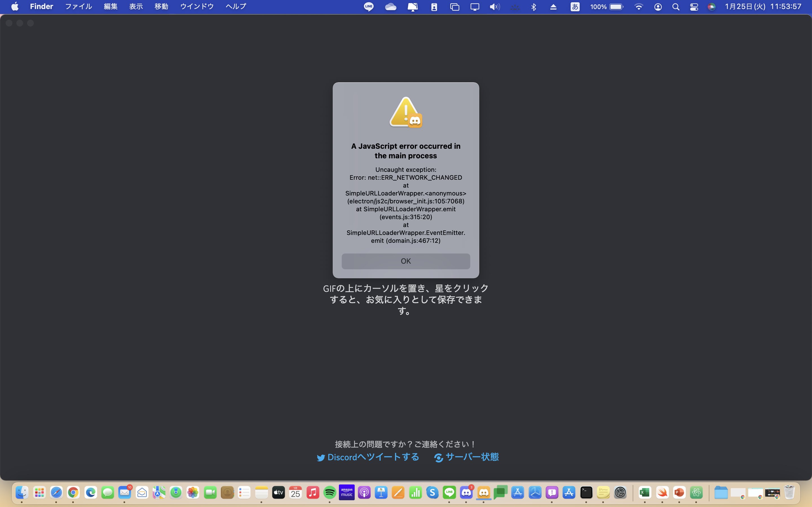Open the Atom editor in the Dock

pyautogui.click(x=697, y=492)
